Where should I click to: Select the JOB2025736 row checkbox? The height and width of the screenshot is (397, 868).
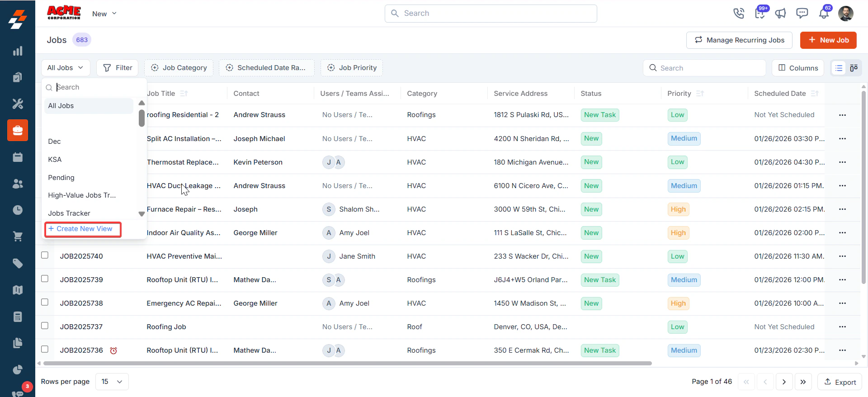click(45, 349)
